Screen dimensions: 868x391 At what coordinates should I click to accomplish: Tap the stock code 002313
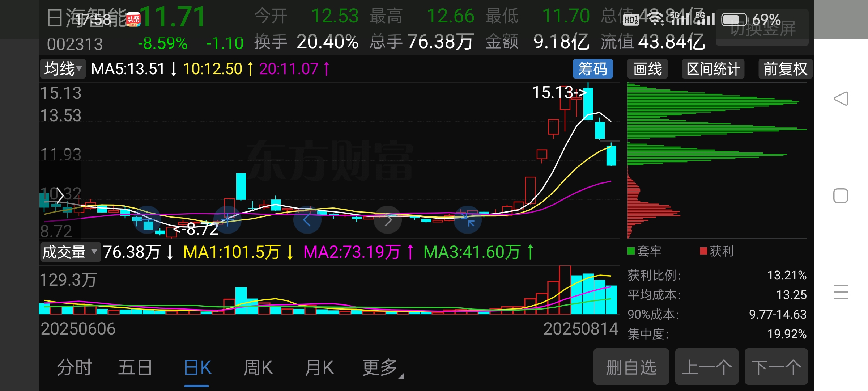[x=75, y=45]
